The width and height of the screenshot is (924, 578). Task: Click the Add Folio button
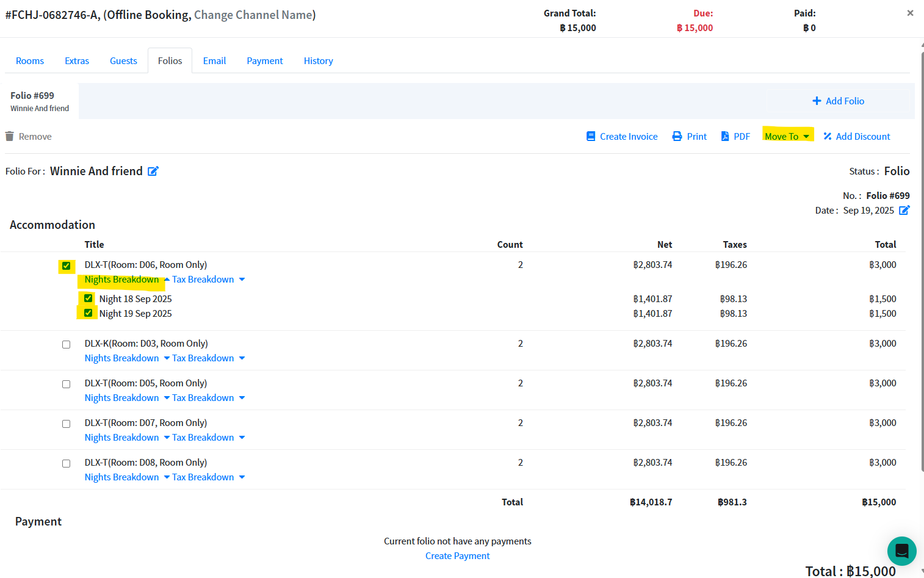point(838,101)
